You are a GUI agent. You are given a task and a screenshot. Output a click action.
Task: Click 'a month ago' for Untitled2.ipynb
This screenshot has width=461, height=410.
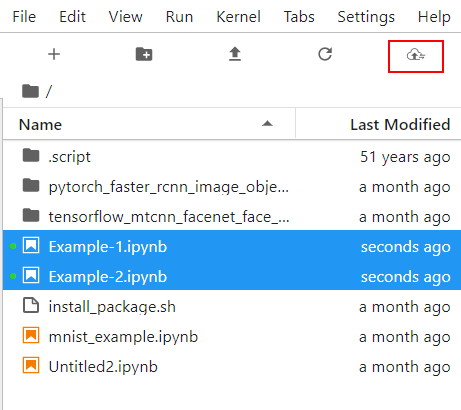405,367
